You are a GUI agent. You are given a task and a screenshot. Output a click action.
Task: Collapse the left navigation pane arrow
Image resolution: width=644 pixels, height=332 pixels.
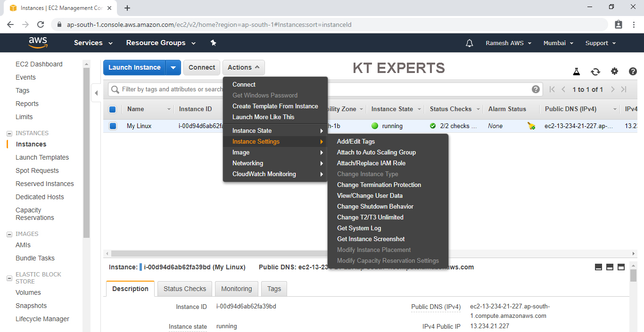96,93
